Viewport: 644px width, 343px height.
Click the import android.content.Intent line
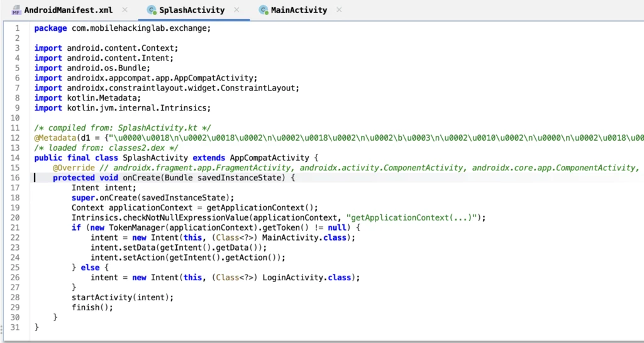click(x=104, y=58)
